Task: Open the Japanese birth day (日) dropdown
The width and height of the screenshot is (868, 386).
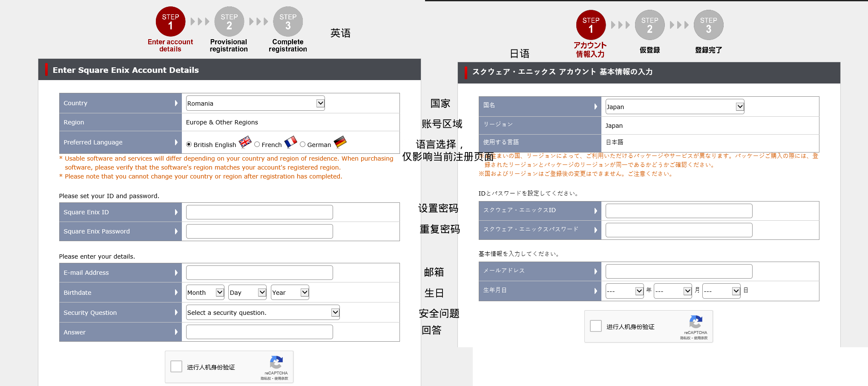Action: click(721, 291)
